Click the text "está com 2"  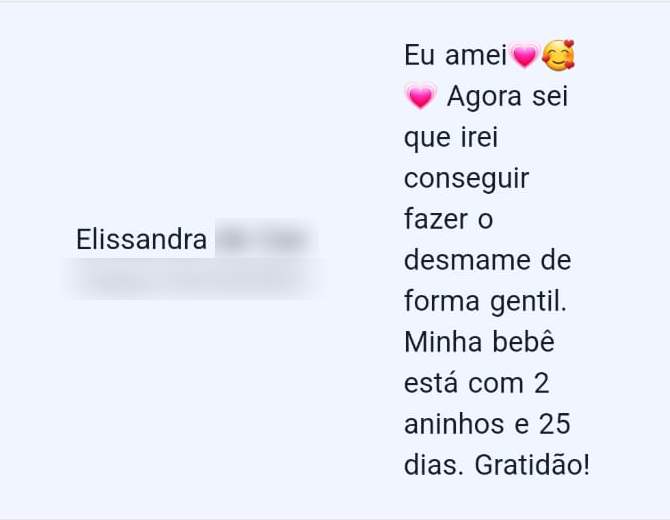477,383
